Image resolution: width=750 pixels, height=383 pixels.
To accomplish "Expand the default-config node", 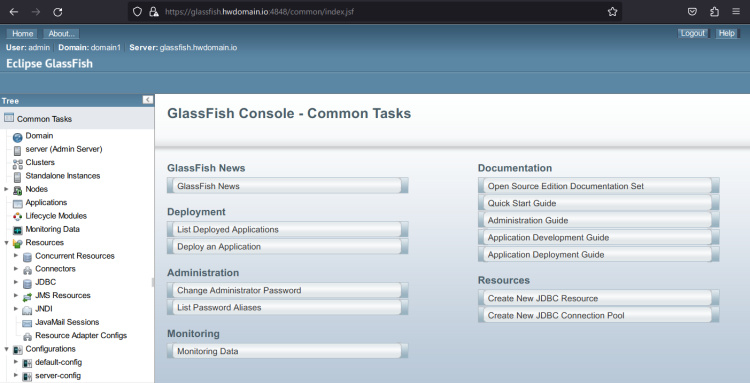I will pyautogui.click(x=16, y=362).
